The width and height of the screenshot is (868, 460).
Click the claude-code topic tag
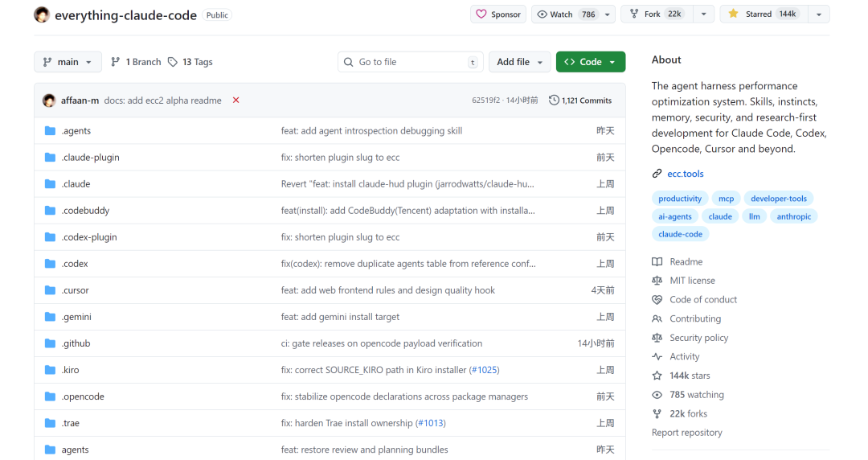[680, 234]
